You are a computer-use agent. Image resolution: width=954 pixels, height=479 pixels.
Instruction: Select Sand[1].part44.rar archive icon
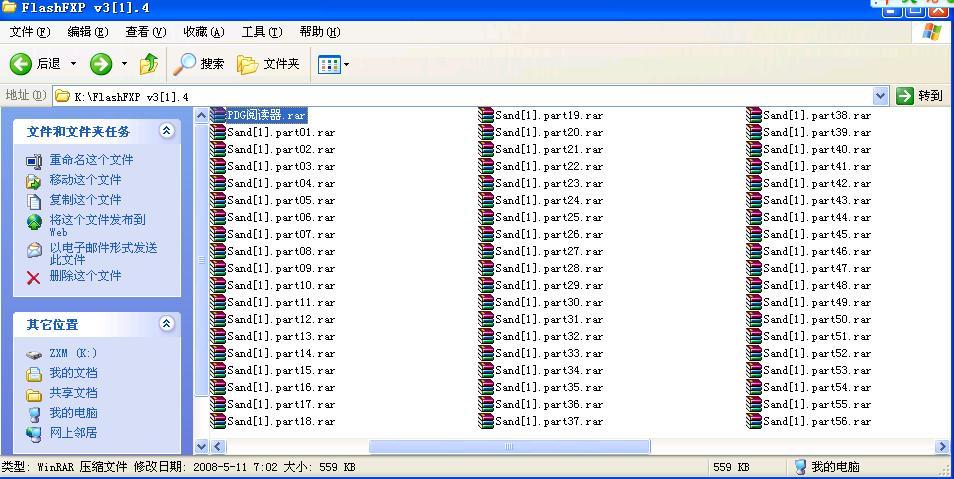point(754,217)
